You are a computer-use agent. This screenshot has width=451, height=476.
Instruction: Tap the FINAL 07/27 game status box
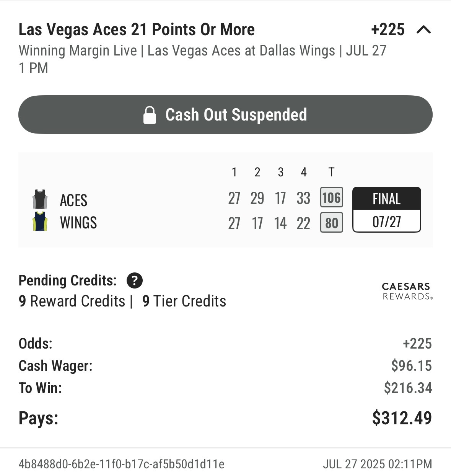pyautogui.click(x=386, y=210)
